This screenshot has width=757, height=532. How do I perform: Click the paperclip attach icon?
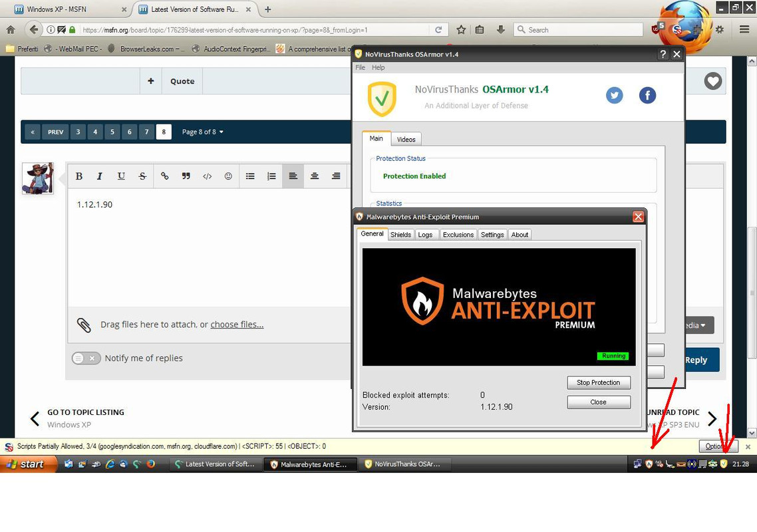[x=84, y=325]
